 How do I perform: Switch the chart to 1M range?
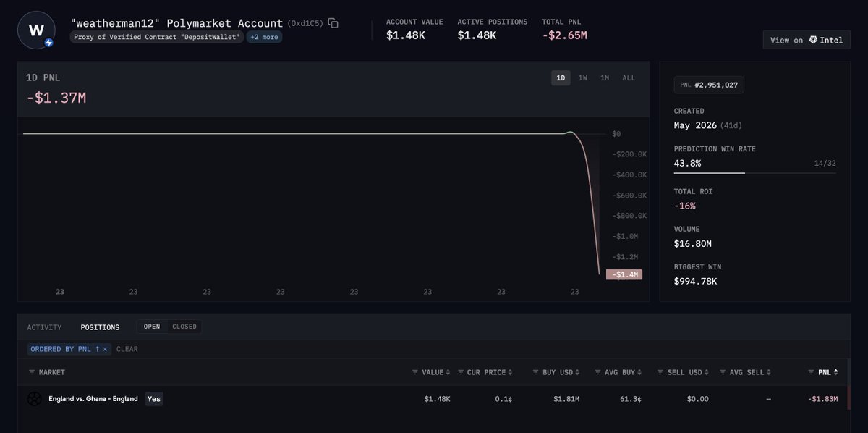point(605,77)
